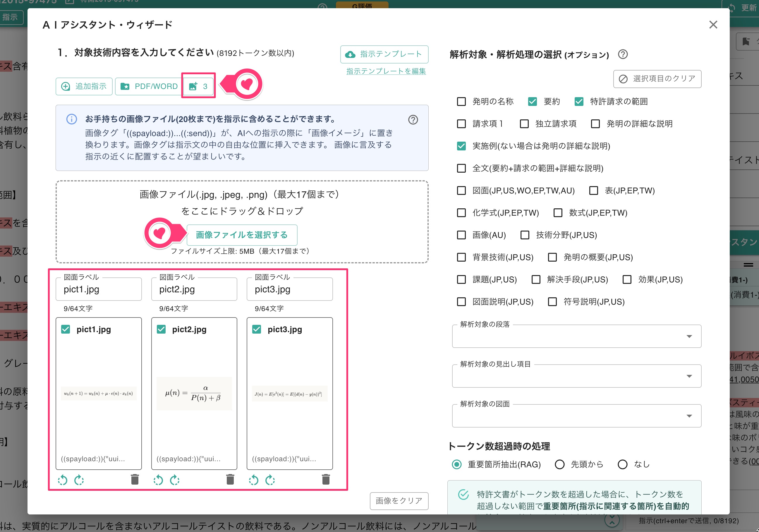This screenshot has height=532, width=759.
Task: Check the 発明の名称 checkbox
Action: click(461, 102)
